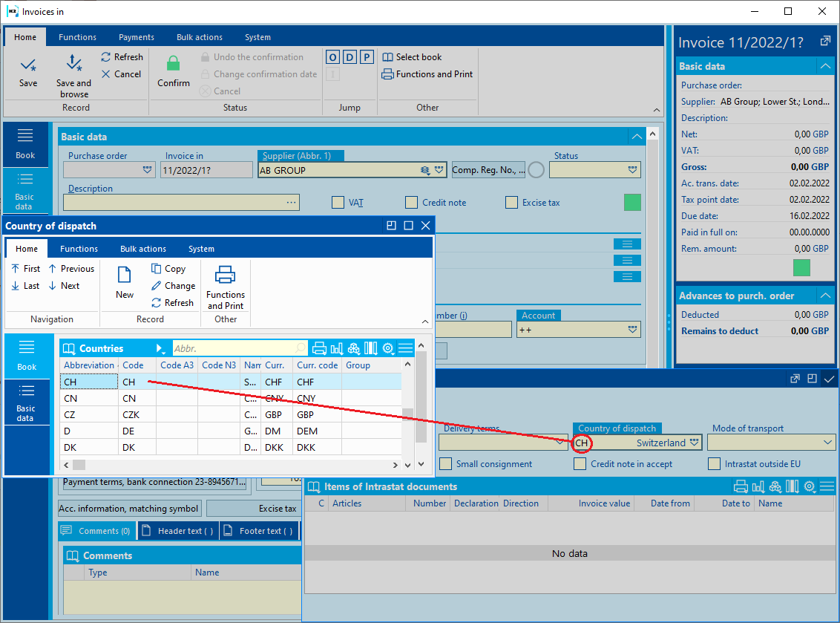This screenshot has height=623, width=840.
Task: Go to Next record
Action: (x=64, y=286)
